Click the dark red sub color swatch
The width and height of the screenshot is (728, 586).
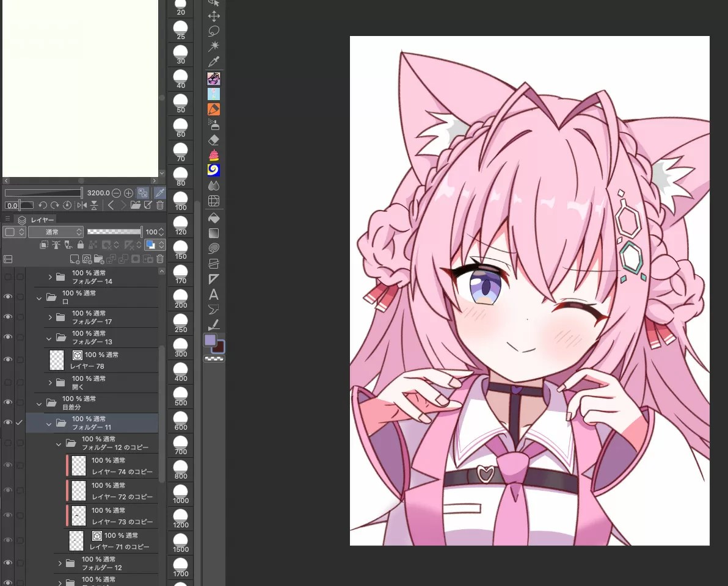(220, 347)
